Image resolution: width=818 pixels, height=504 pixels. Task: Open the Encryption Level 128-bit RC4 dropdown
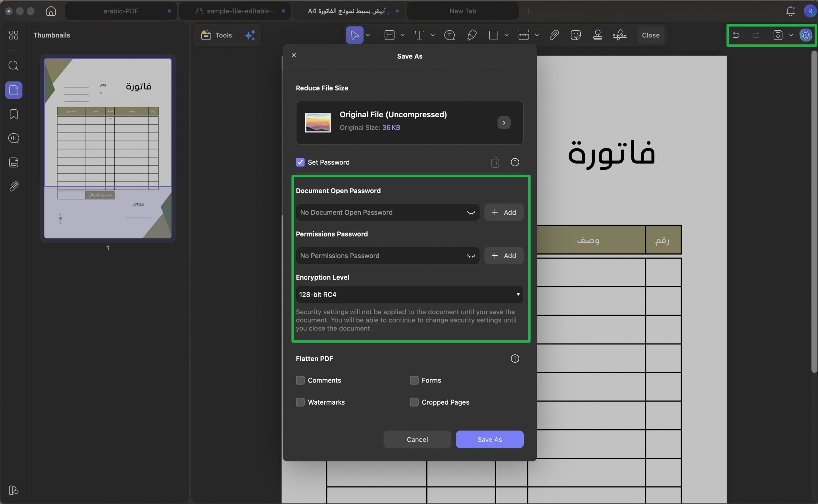coord(410,294)
